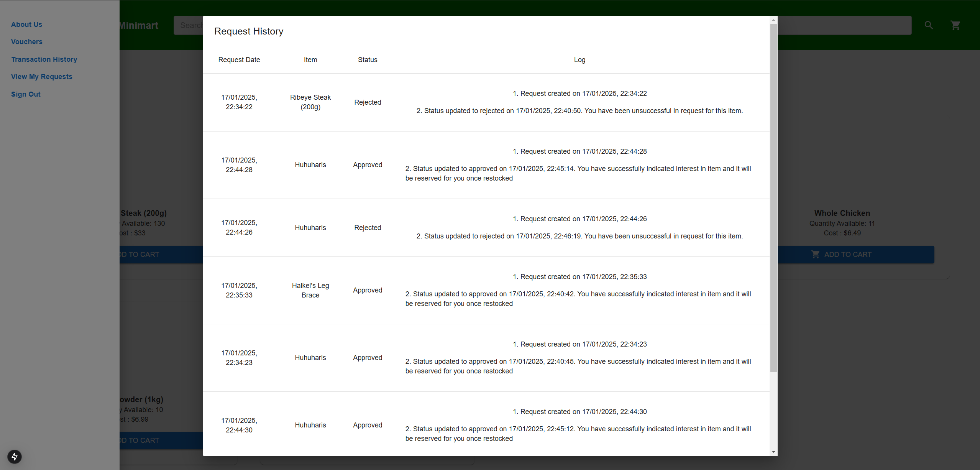This screenshot has height=470, width=980.
Task: Click cart icon on Whole Chicken button
Action: [815, 255]
